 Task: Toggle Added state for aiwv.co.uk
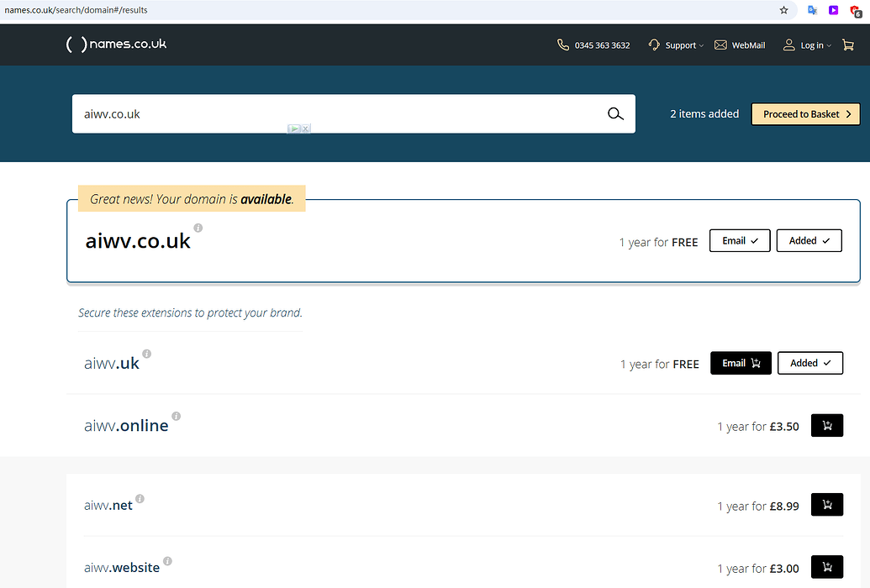coord(809,241)
